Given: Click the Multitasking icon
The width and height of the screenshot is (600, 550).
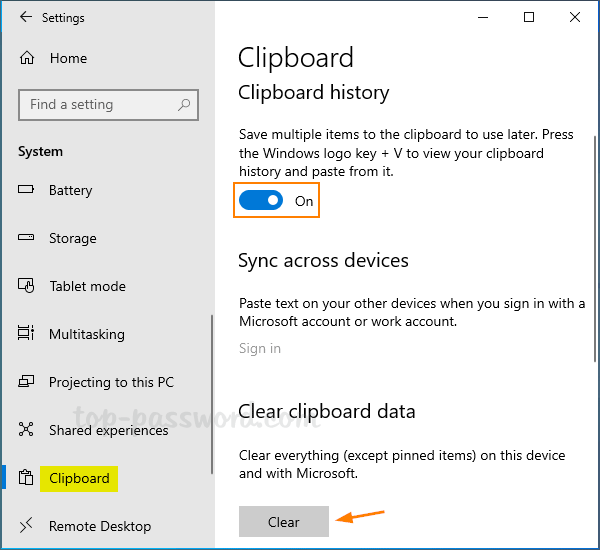Looking at the screenshot, I should point(28,334).
